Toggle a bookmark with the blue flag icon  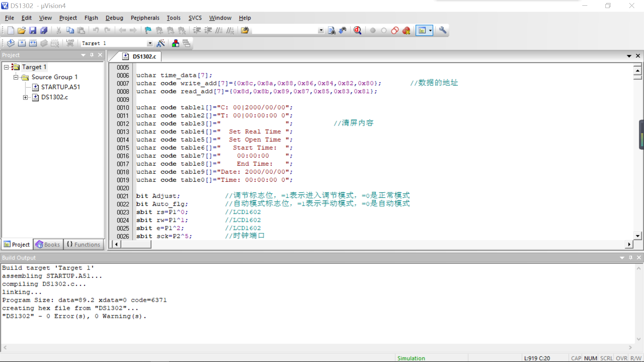tap(148, 31)
